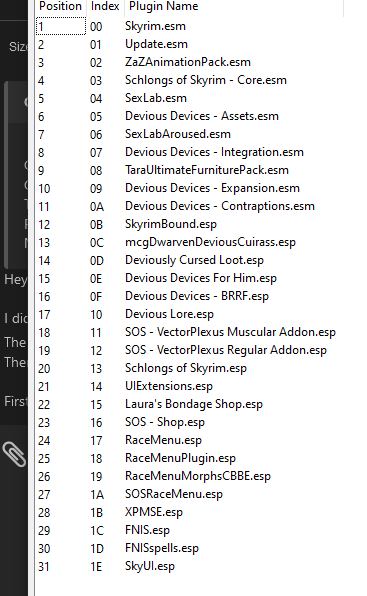Select Schlongs of Skyrim - Core.esm
The height and width of the screenshot is (596, 367).
(206, 80)
